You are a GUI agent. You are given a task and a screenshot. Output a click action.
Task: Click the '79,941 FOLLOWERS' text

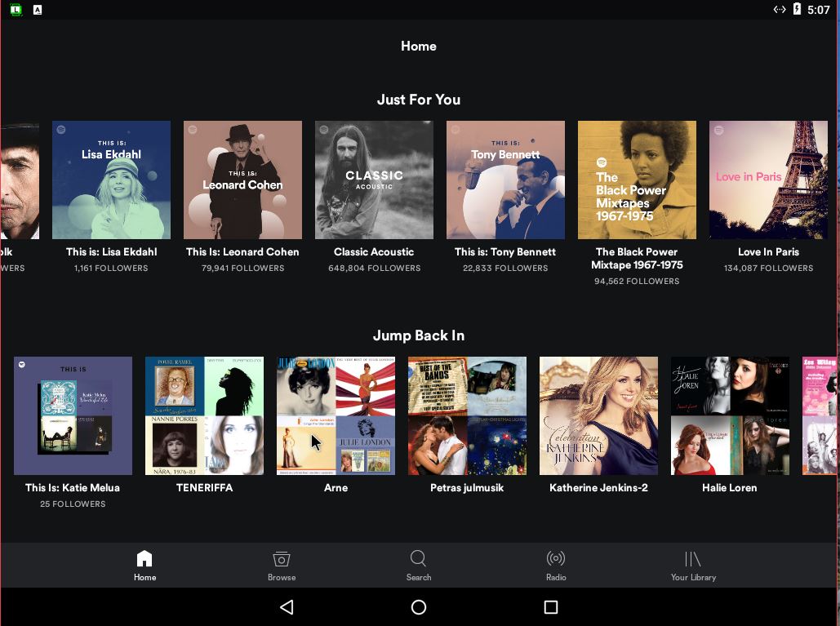coord(242,269)
